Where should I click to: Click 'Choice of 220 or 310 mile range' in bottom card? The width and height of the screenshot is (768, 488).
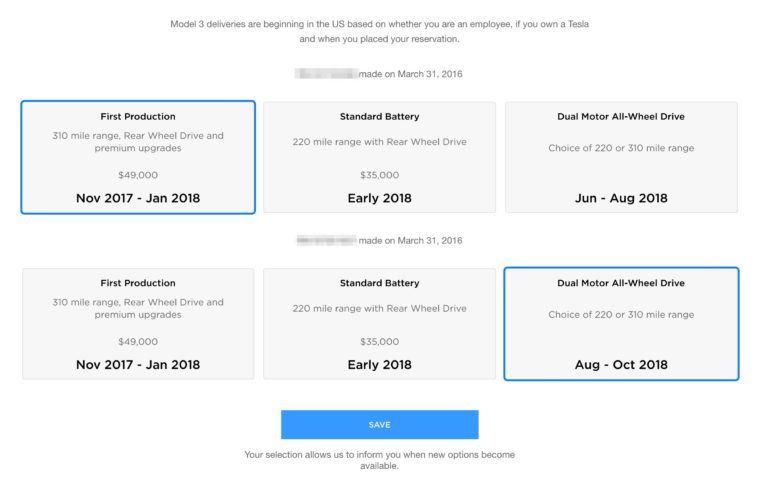(621, 315)
